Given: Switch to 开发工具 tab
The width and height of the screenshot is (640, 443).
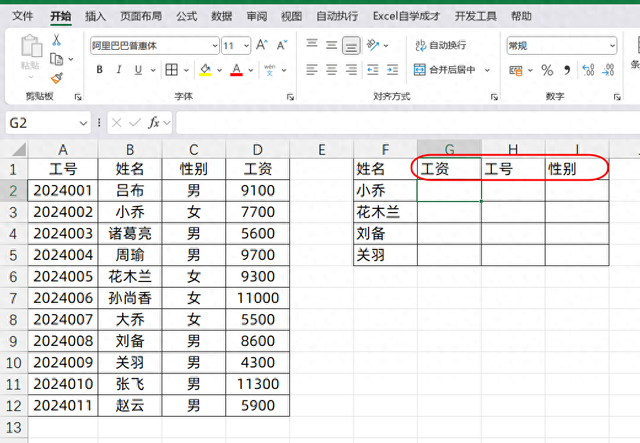Looking at the screenshot, I should [476, 16].
